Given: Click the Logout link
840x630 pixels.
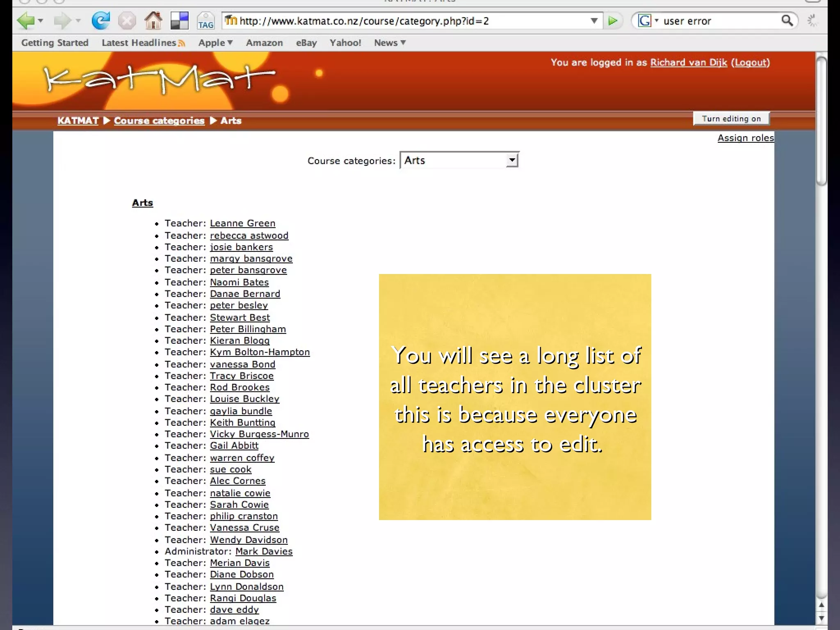Looking at the screenshot, I should pos(751,62).
